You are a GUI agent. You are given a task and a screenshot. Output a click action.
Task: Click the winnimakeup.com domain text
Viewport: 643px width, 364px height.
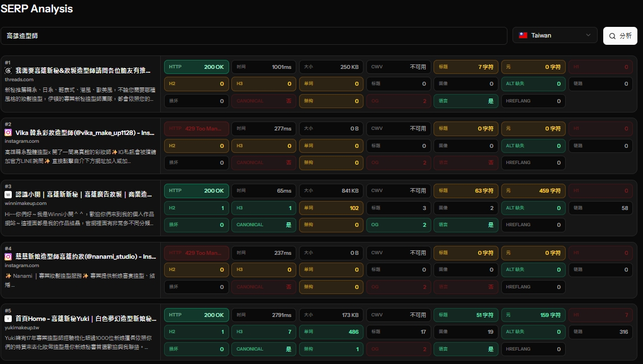[25, 203]
